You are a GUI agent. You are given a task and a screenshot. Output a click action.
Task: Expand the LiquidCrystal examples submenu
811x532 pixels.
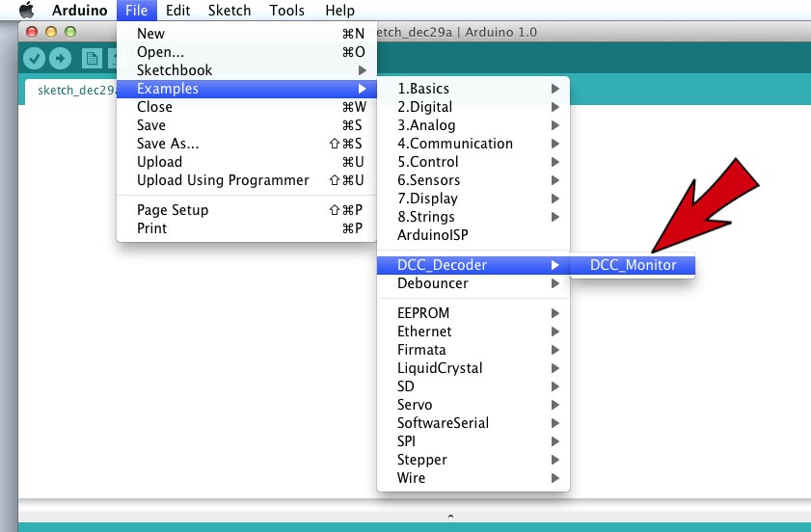click(x=473, y=368)
